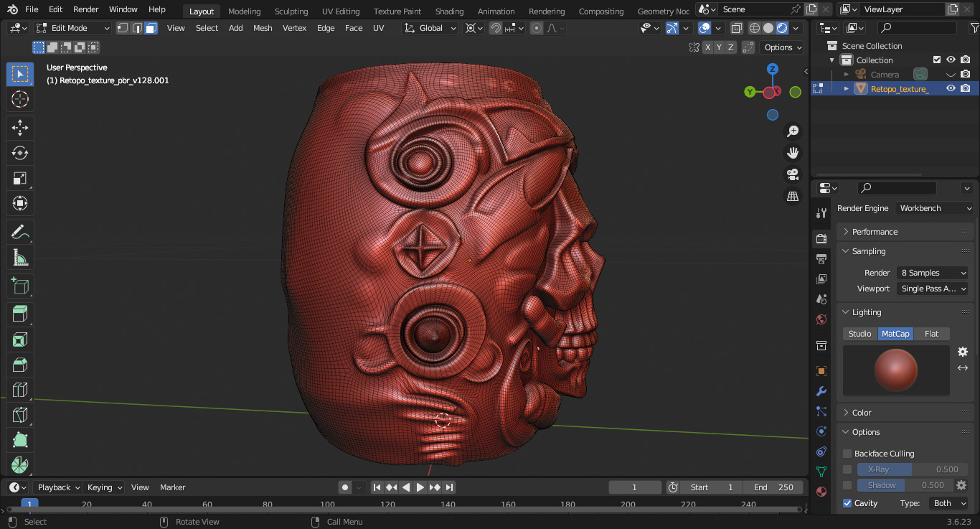Image resolution: width=980 pixels, height=529 pixels.
Task: Hide Retopo_texture object in viewport
Action: point(951,88)
